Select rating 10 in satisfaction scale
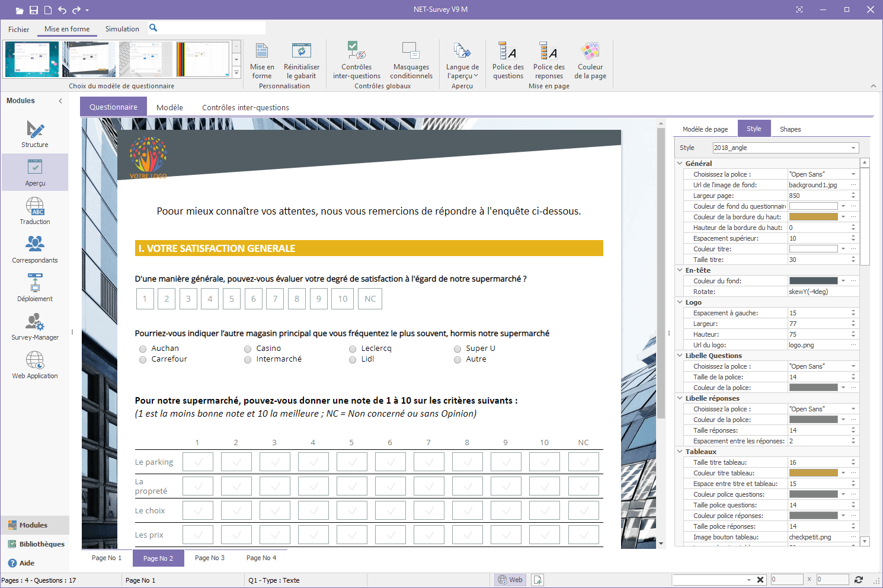The image size is (883, 588). 343,299
